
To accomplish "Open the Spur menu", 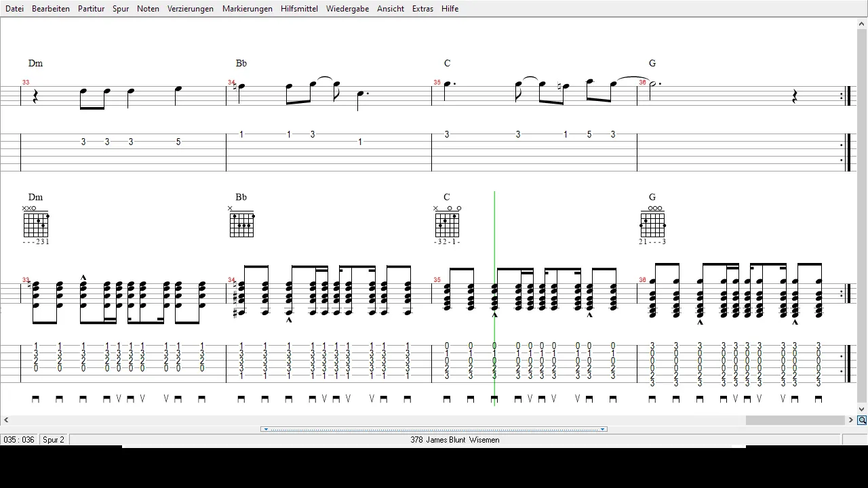I will click(x=121, y=9).
